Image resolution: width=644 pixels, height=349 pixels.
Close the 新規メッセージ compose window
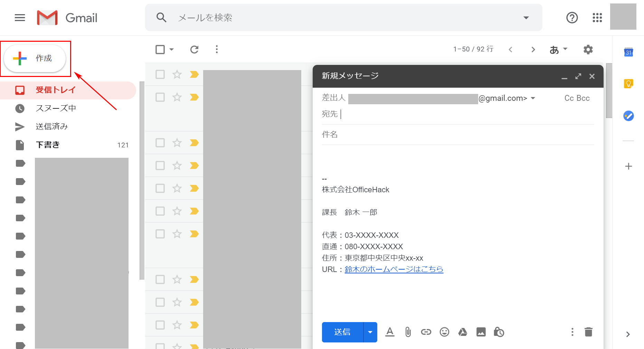(592, 76)
